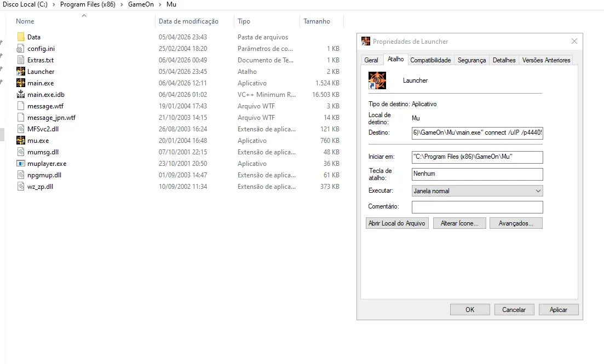Expand breadcrumb chevron after Disco Local (C:)

pos(54,4)
